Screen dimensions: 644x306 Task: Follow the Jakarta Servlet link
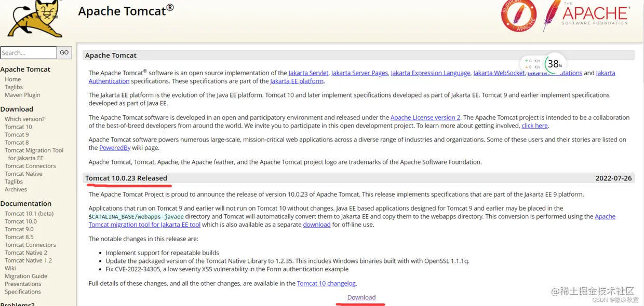308,73
